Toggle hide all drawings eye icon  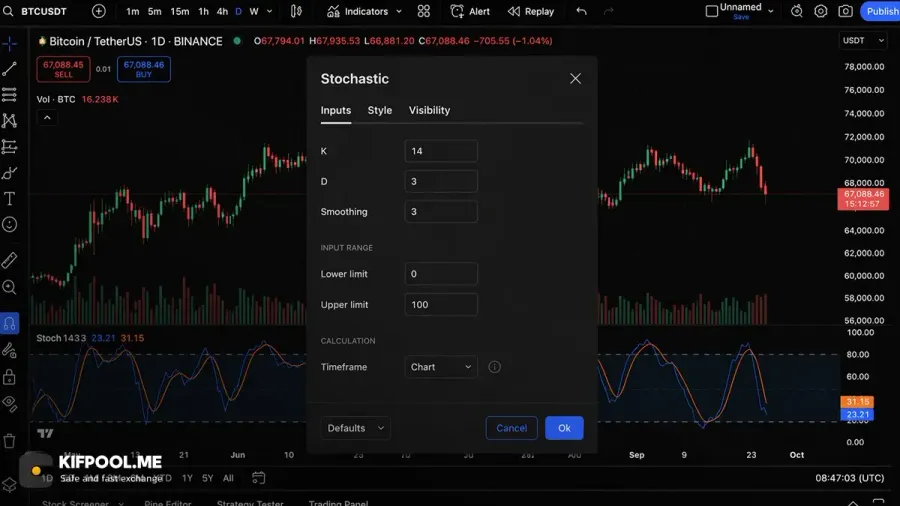(x=10, y=403)
